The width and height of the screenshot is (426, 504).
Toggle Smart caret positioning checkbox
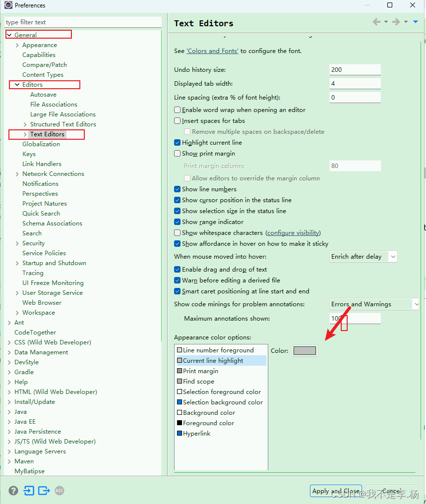(177, 291)
